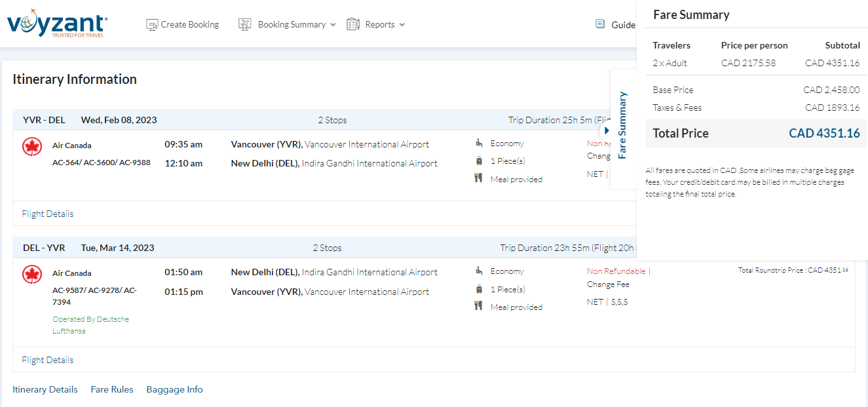Image resolution: width=868 pixels, height=407 pixels.
Task: Click the Guide document icon
Action: (x=600, y=24)
